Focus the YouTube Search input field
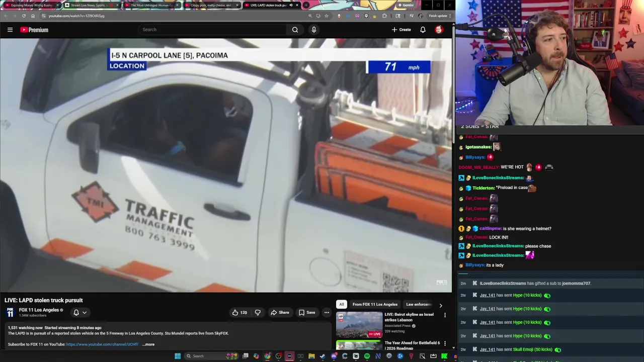Viewport: 644px width, 362px height. point(213,30)
